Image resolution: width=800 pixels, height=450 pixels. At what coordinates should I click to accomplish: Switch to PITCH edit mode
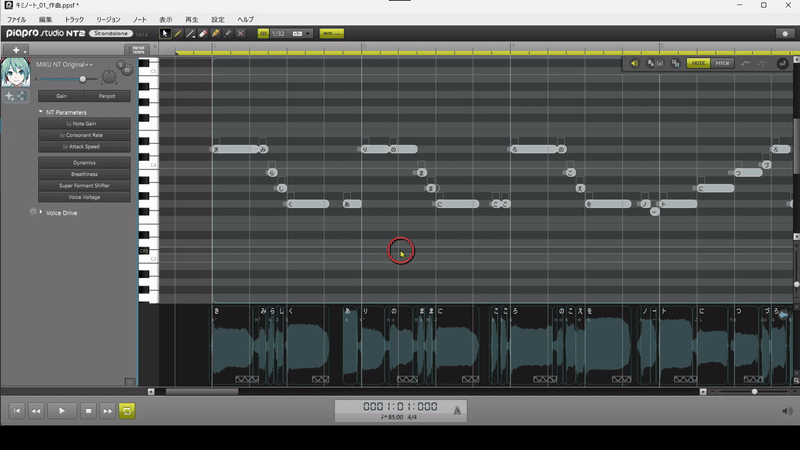pos(722,63)
